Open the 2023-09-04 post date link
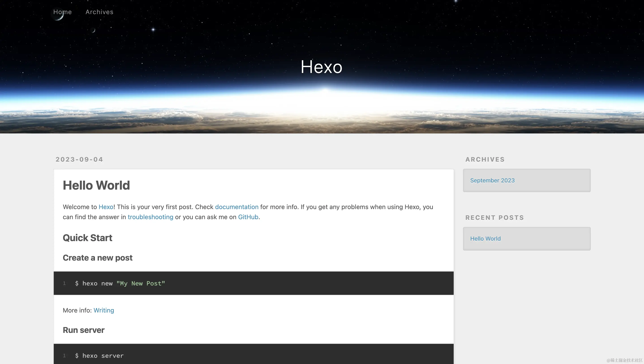 79,159
